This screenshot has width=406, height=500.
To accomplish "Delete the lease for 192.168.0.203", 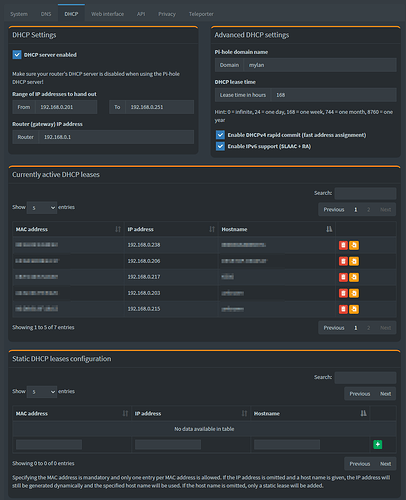I will click(x=343, y=293).
